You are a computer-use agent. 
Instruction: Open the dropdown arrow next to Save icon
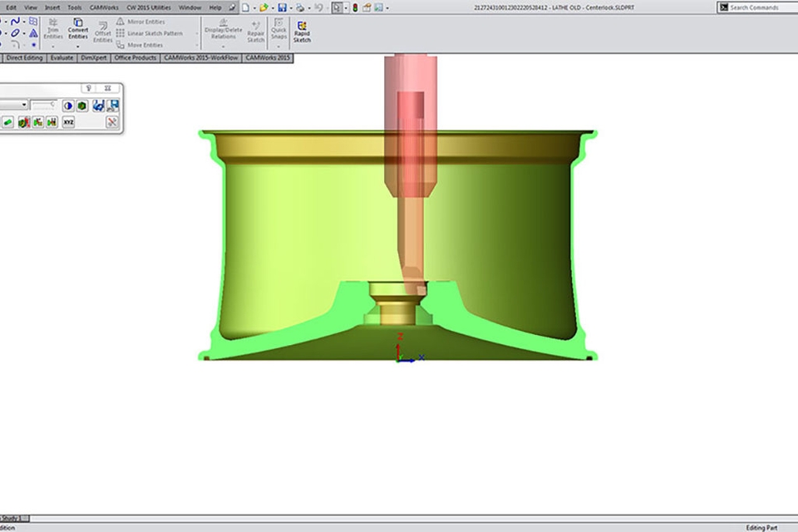[x=290, y=7]
